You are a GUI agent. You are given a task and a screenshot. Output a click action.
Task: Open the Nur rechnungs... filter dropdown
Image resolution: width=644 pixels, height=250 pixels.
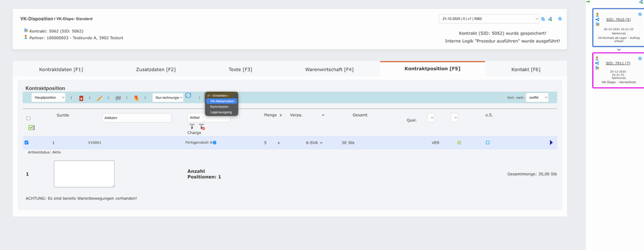point(168,97)
